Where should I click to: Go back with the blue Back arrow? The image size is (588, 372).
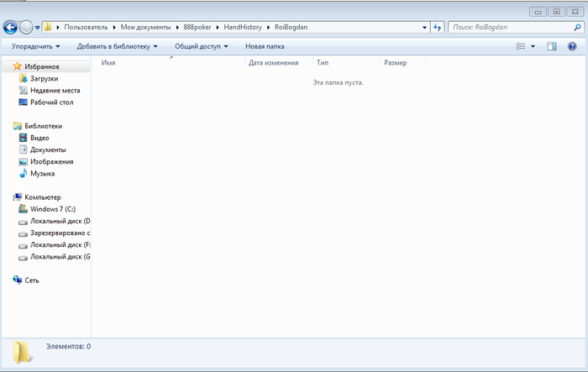coord(10,28)
